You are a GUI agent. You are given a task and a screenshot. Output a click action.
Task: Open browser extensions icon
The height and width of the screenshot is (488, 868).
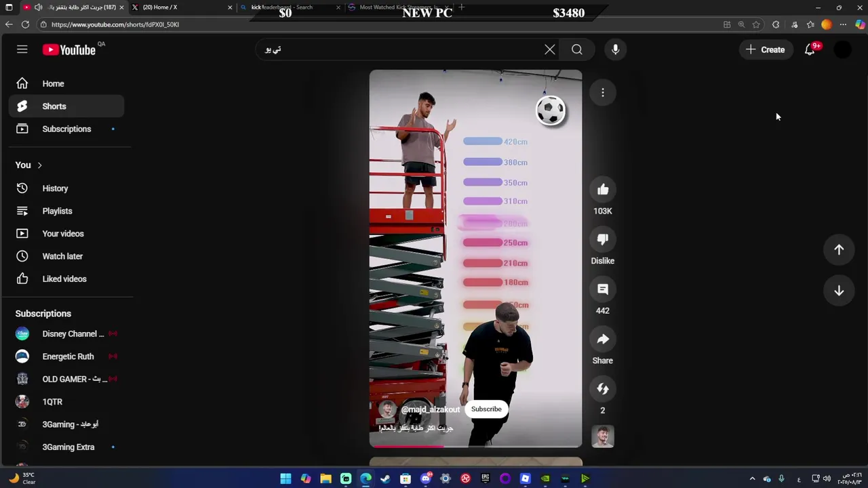776,24
